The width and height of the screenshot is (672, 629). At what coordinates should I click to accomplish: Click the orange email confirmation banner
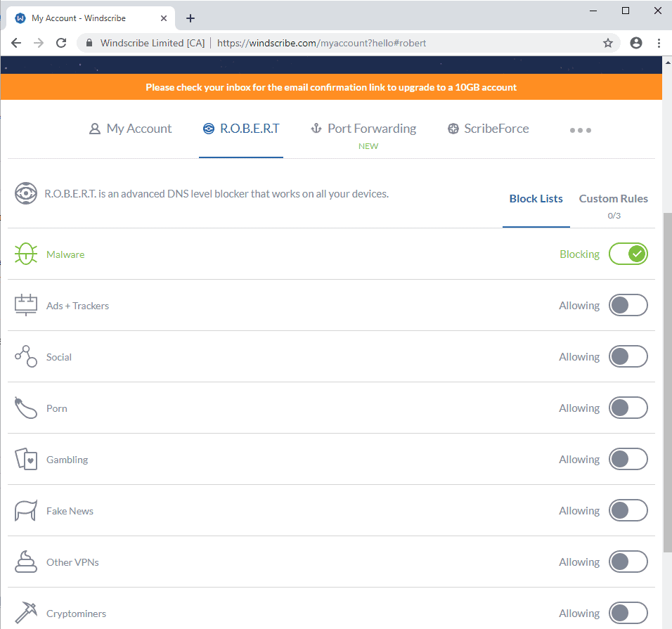pyautogui.click(x=331, y=88)
